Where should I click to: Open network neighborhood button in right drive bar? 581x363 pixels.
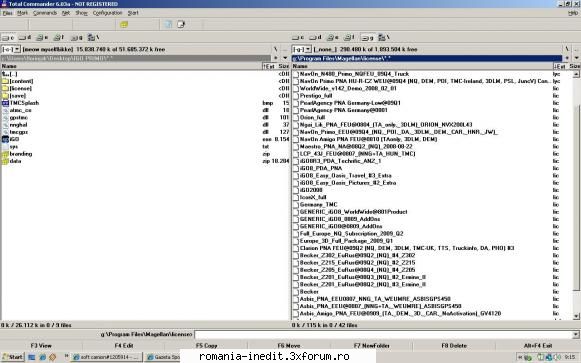pyautogui.click(x=384, y=37)
